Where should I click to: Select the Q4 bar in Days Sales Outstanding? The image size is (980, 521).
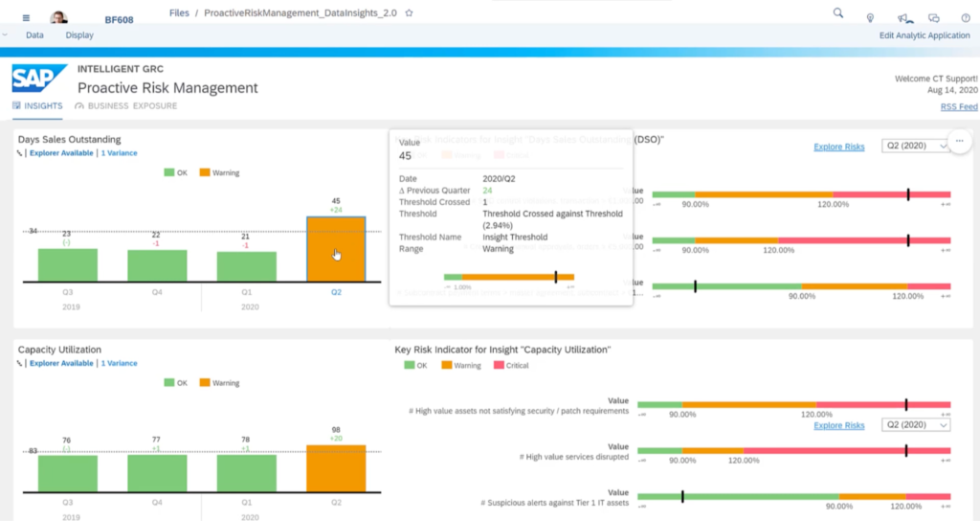point(157,266)
